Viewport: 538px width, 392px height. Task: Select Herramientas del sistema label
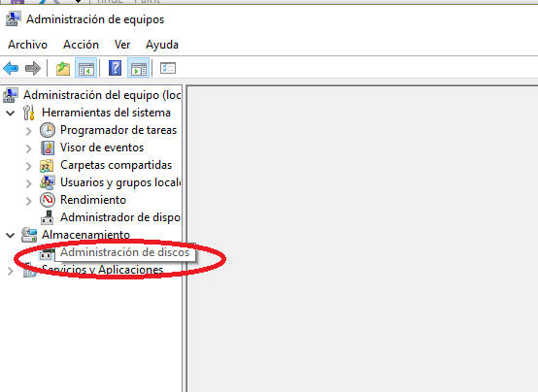pyautogui.click(x=106, y=113)
